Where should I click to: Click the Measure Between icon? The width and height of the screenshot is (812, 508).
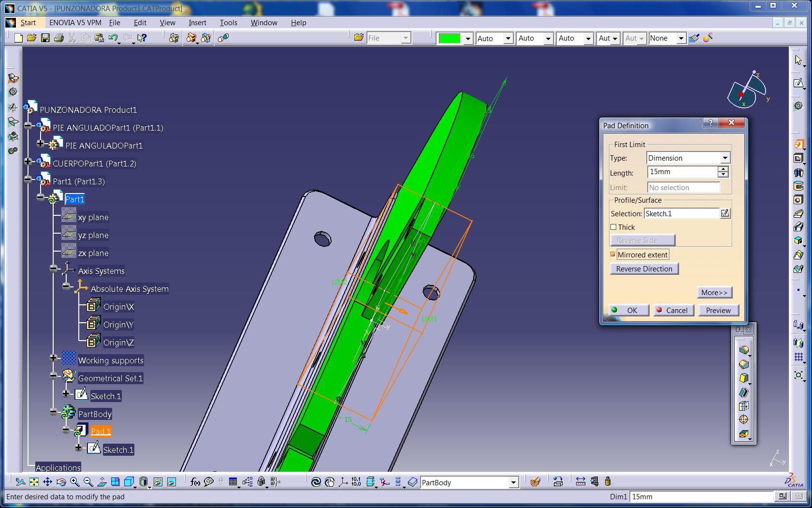coord(581,481)
